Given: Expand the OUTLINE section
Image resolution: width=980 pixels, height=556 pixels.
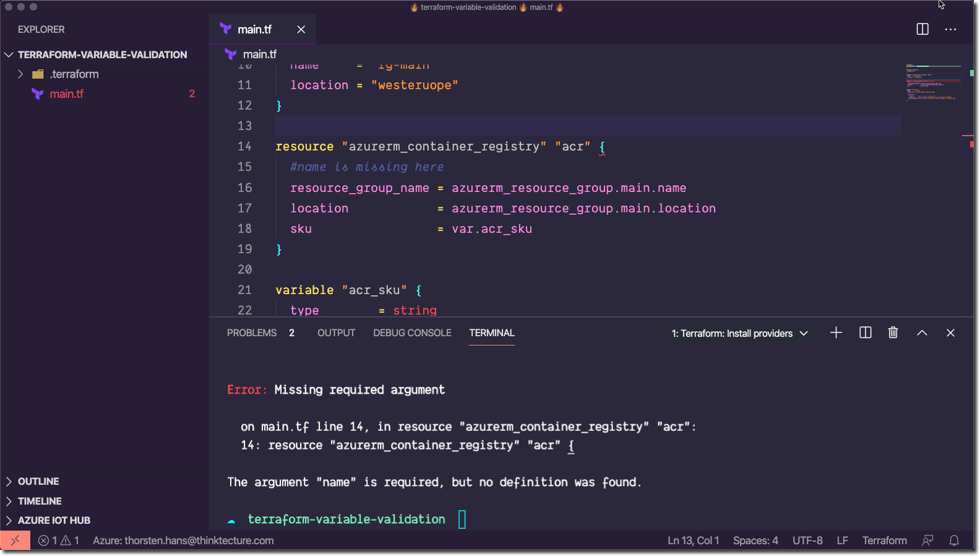Looking at the screenshot, I should point(38,481).
